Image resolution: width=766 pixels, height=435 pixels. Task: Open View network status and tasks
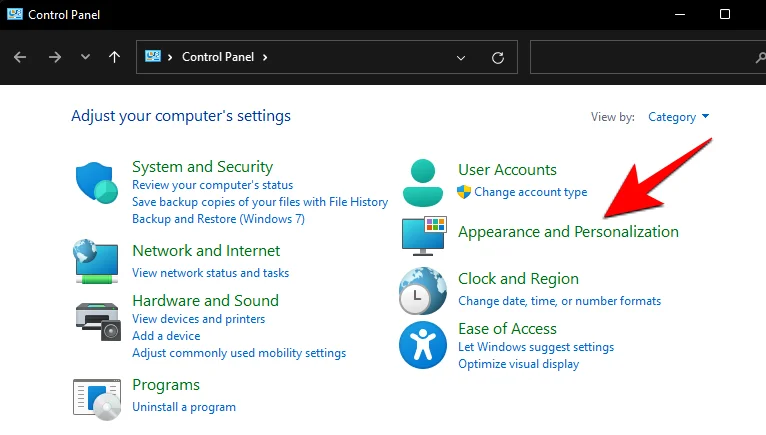tap(211, 273)
